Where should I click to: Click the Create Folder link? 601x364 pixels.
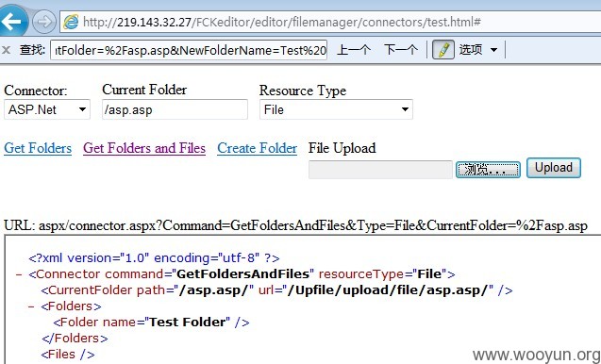pyautogui.click(x=258, y=148)
